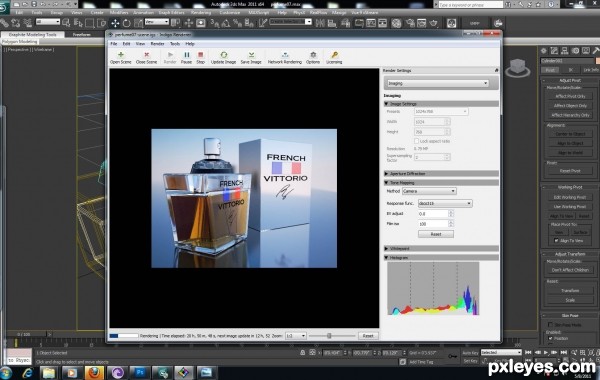Collapse the Image Settings section
600x380 pixels.
click(x=441, y=104)
